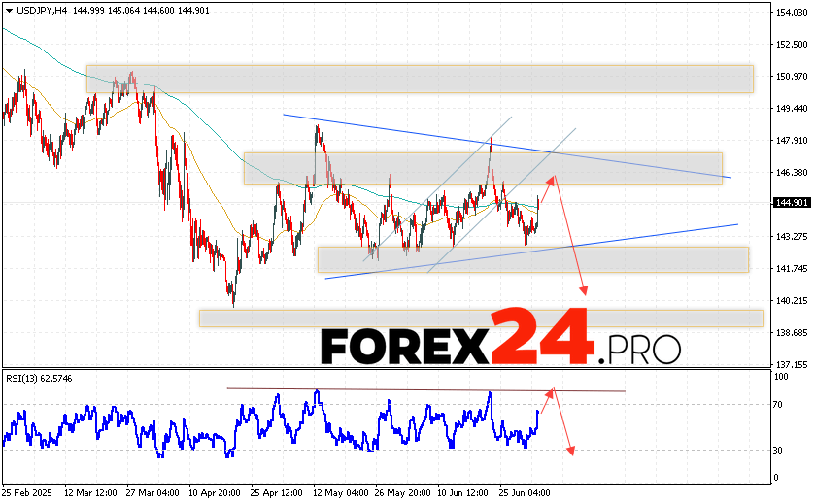Click the RSI 100 scale label
Viewport: 815px width, 504px height.
click(x=781, y=377)
